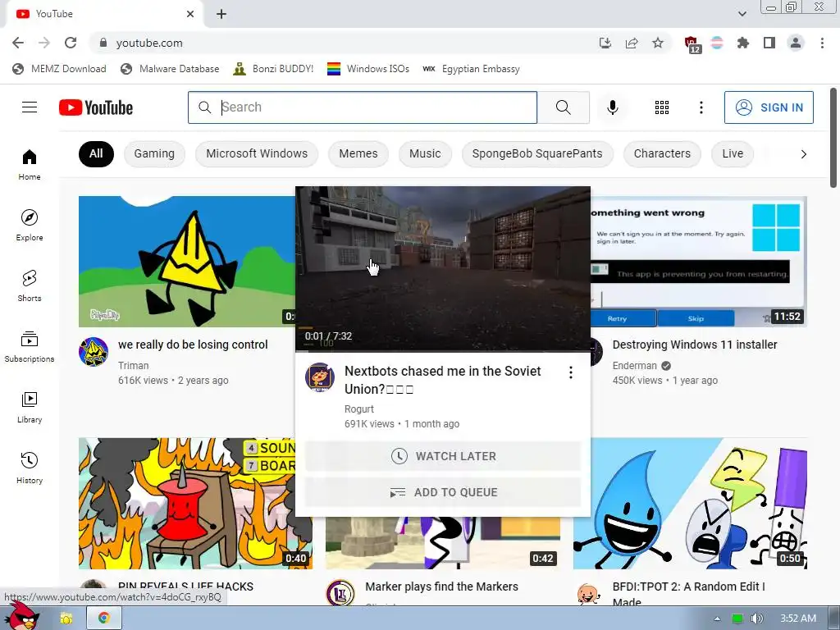Select the Music filter chip
This screenshot has height=630, width=840.
point(425,153)
